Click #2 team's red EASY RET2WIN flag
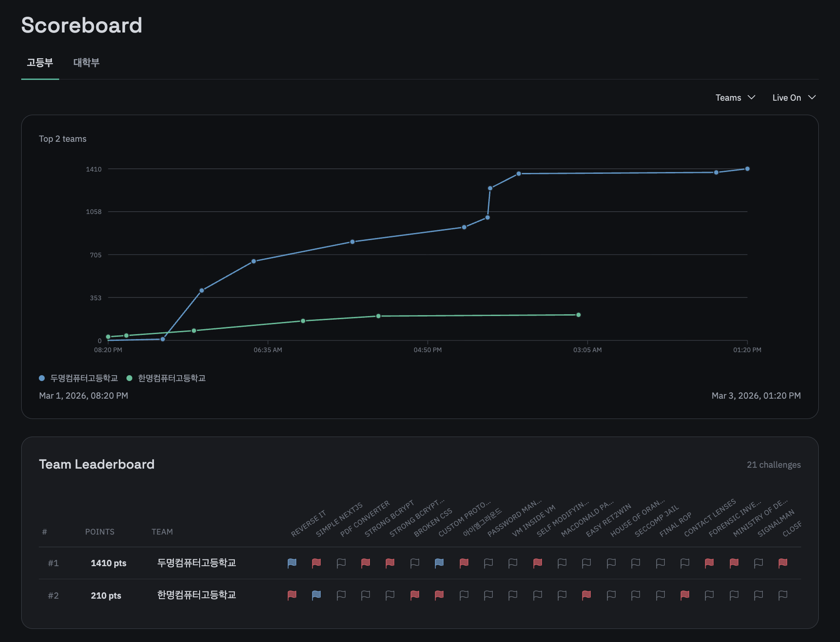 tap(587, 595)
